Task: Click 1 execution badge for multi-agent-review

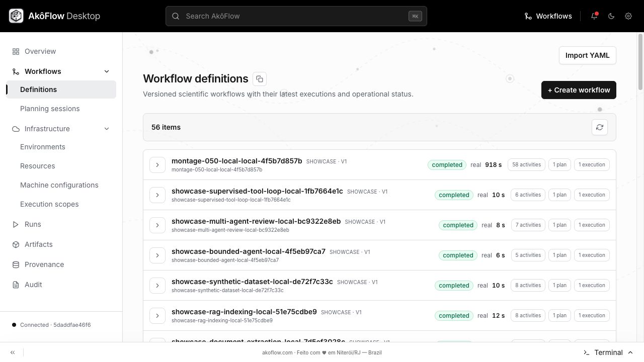Action: [x=592, y=225]
